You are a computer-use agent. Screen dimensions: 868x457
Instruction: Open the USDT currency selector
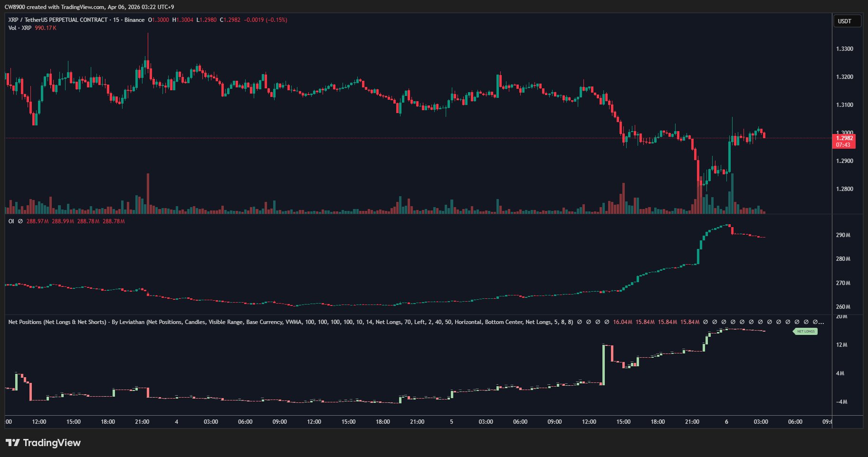click(x=847, y=21)
